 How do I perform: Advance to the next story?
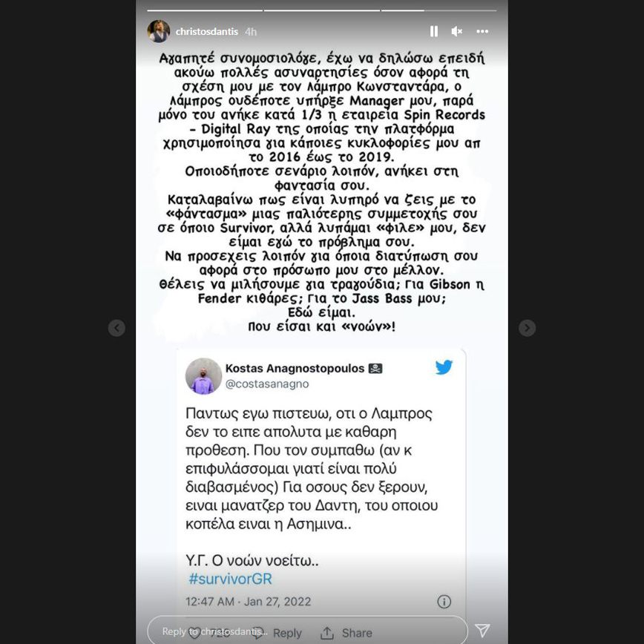pos(527,328)
